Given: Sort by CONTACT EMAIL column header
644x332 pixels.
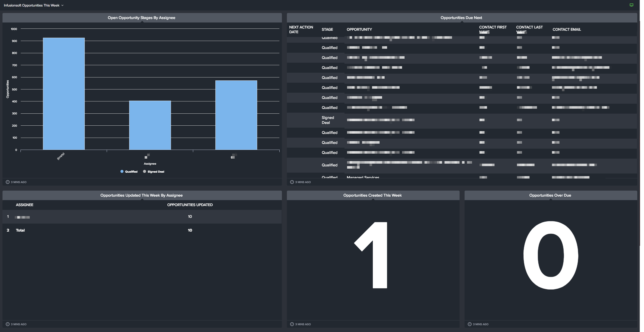Looking at the screenshot, I should [567, 29].
